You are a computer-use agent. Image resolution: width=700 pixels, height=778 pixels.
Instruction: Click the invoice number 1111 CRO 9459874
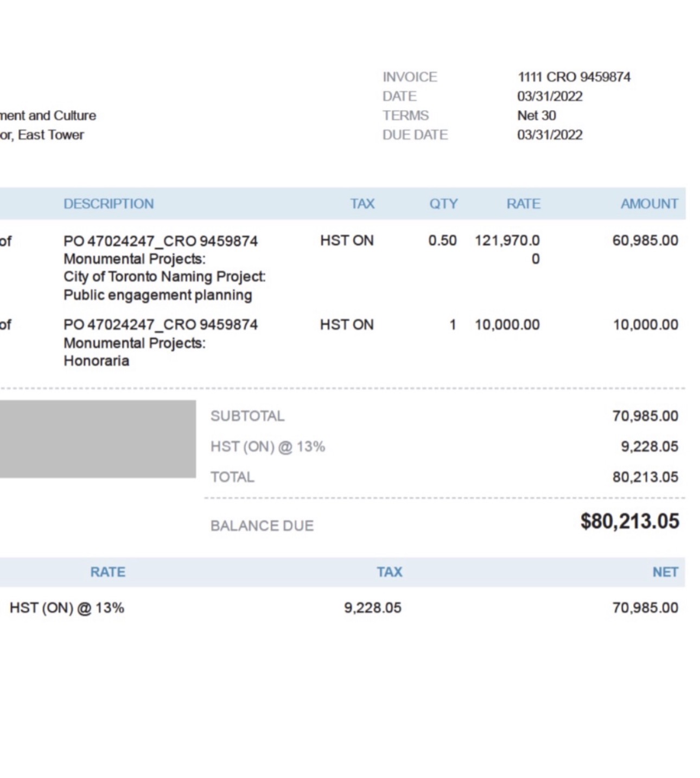[x=574, y=77]
